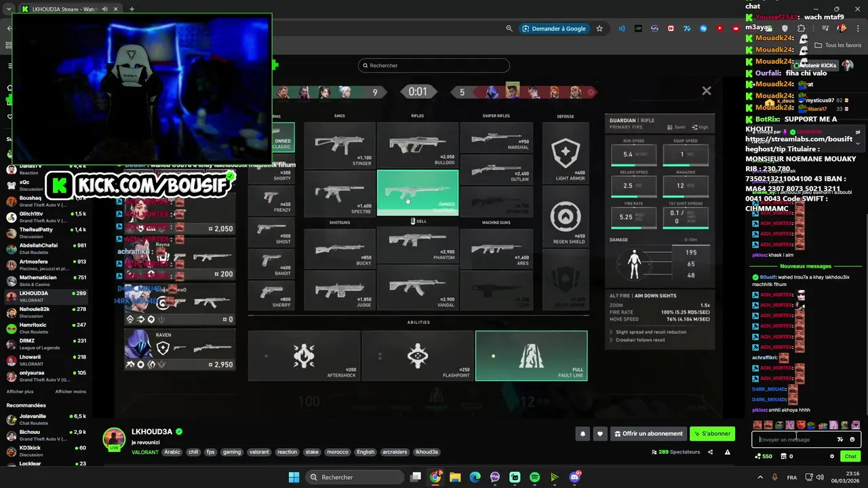Image resolution: width=868 pixels, height=488 pixels.
Task: Open the browser zoom magnifier icon
Action: click(509, 28)
